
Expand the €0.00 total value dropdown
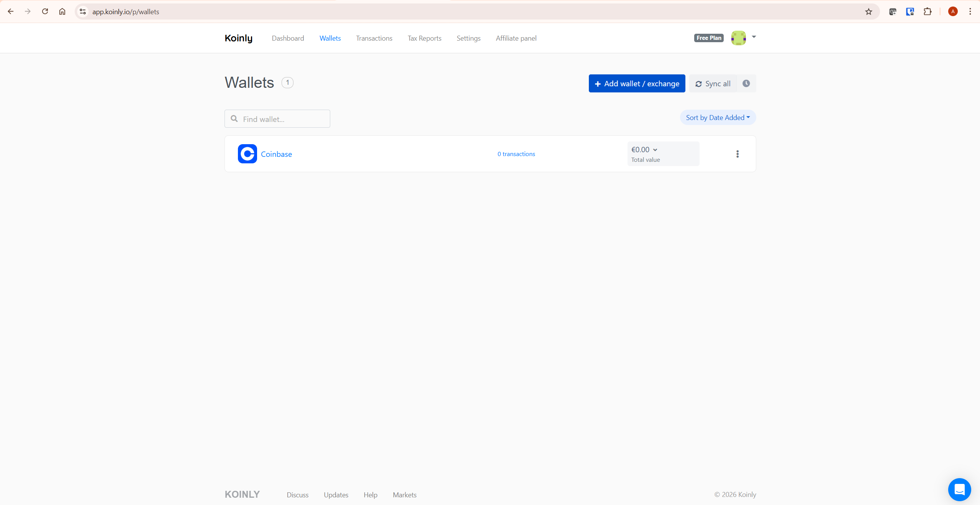(x=644, y=150)
